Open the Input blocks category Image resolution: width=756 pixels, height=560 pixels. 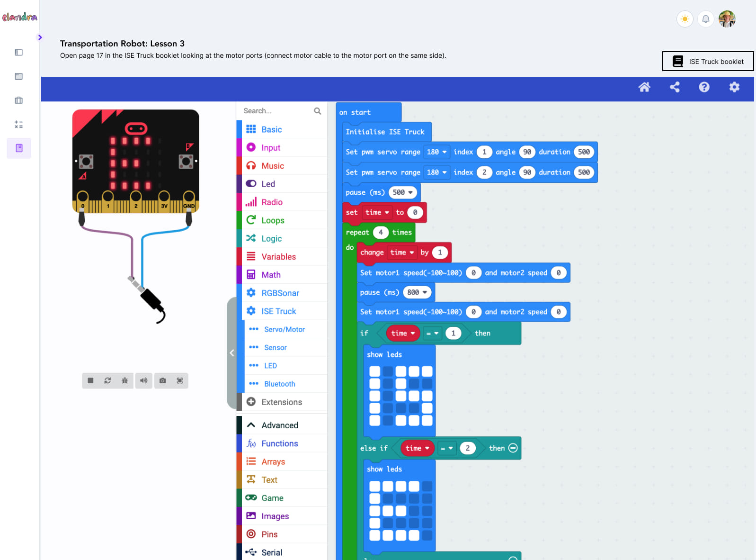pyautogui.click(x=282, y=148)
